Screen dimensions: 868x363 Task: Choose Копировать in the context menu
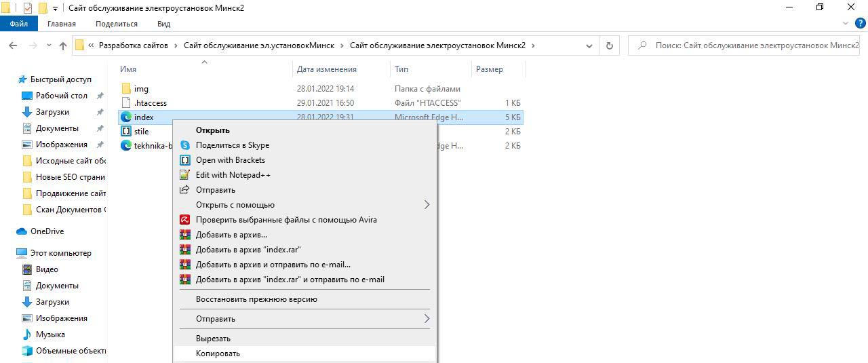point(218,354)
